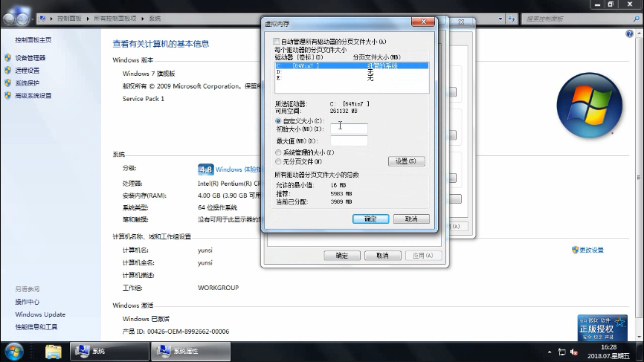Launch Windows Explorer folder icon in taskbar
The height and width of the screenshot is (362, 644).
coord(53,352)
